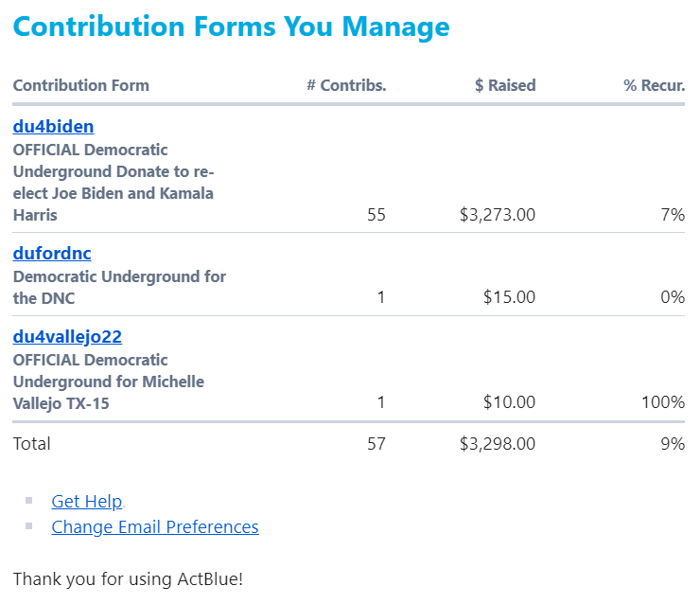Image resolution: width=700 pixels, height=604 pixels.
Task: Click the Get Help link
Action: [87, 501]
